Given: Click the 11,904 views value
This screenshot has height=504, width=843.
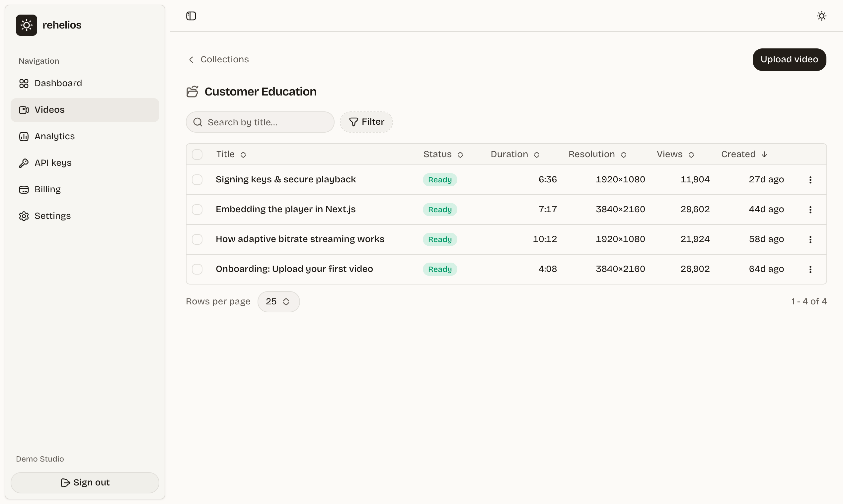Looking at the screenshot, I should point(695,180).
